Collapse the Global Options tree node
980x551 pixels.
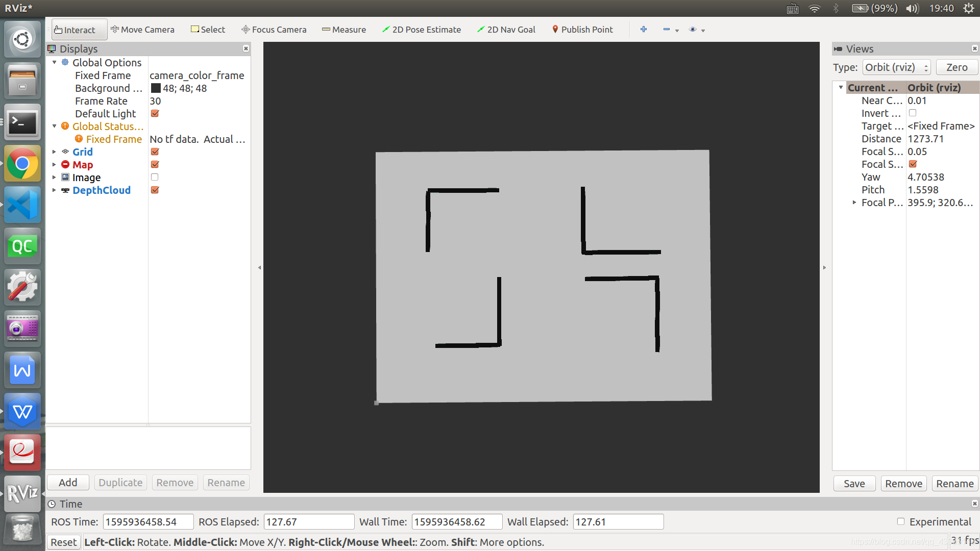click(54, 62)
